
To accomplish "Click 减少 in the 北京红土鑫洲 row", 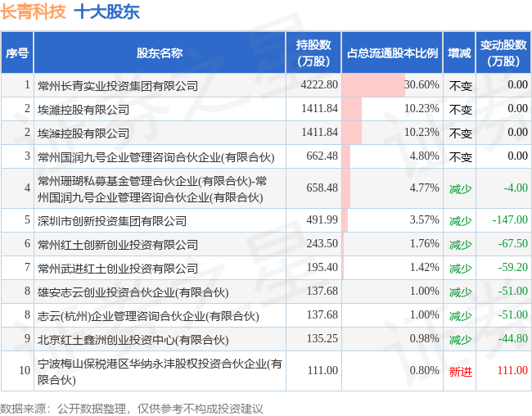I will click(x=461, y=340).
